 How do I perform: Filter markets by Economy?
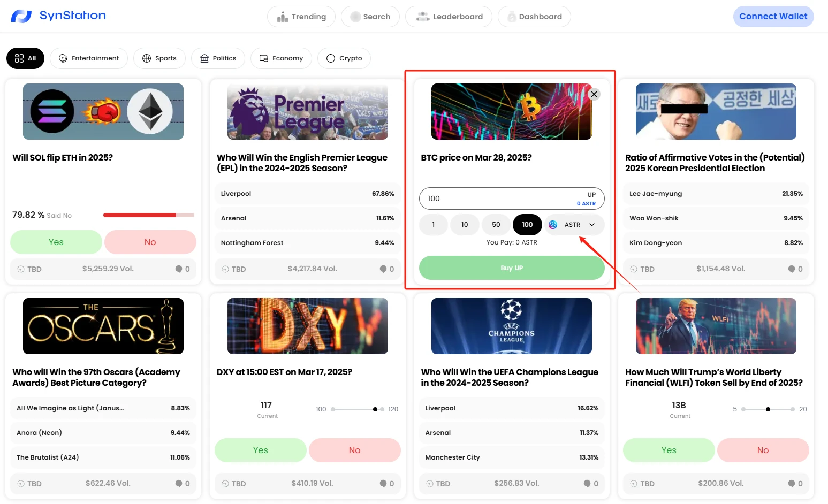coord(282,58)
